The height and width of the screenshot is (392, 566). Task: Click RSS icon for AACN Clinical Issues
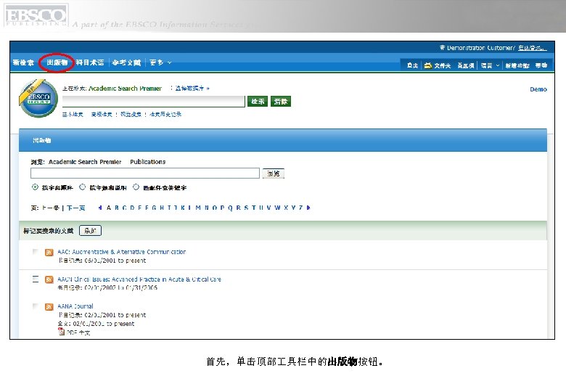click(49, 279)
